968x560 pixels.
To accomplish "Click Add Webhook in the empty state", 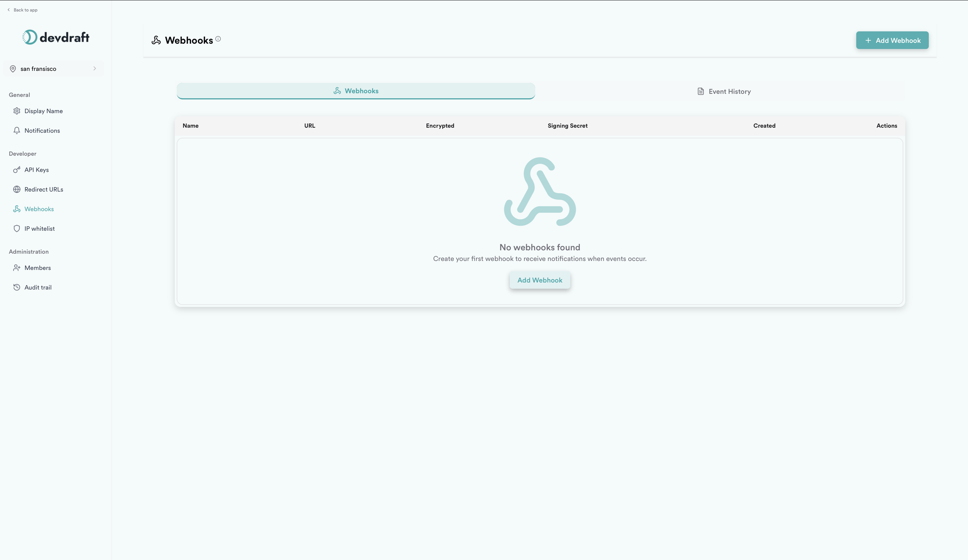I will [x=540, y=280].
